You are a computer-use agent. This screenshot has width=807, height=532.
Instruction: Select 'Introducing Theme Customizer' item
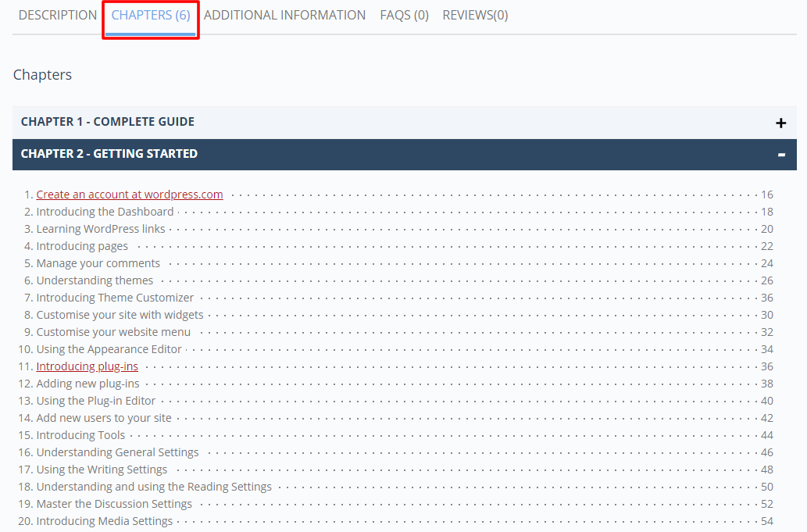(115, 298)
